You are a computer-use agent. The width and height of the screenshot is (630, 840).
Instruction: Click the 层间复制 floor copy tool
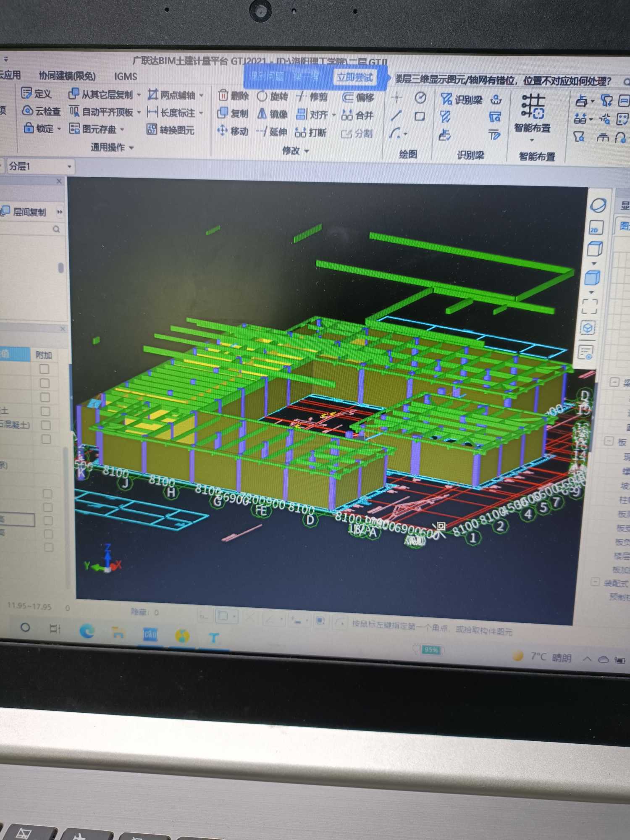tap(24, 211)
